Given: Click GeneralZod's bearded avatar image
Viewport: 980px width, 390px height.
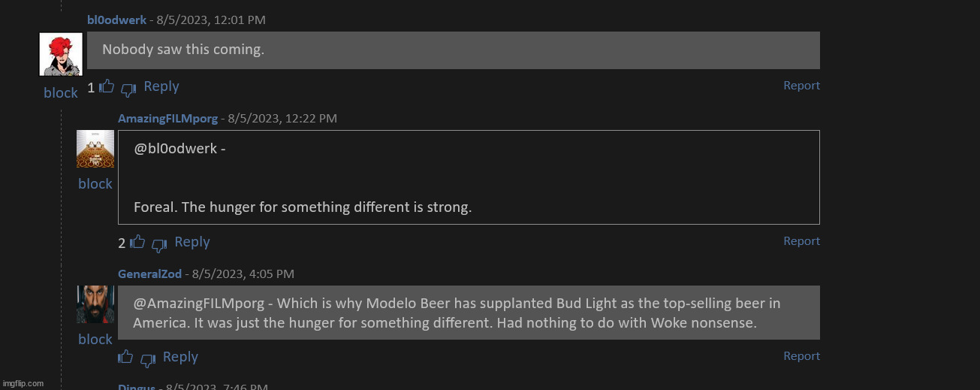Looking at the screenshot, I should [x=95, y=304].
